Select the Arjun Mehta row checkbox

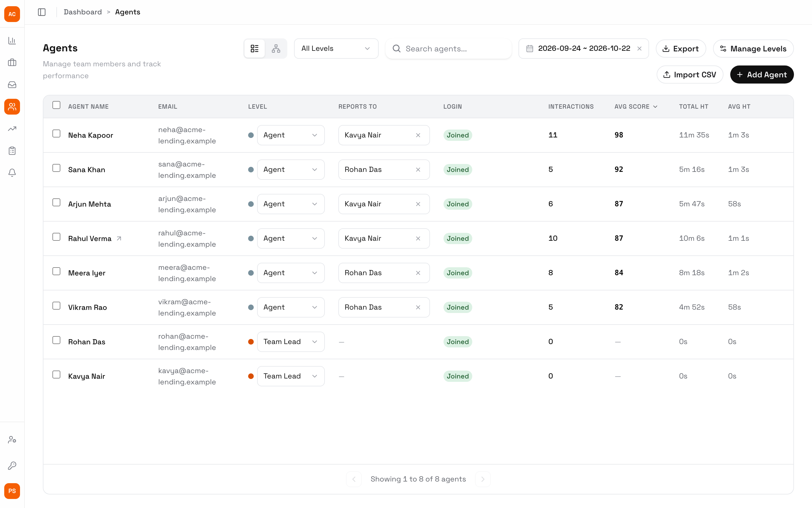56,203
